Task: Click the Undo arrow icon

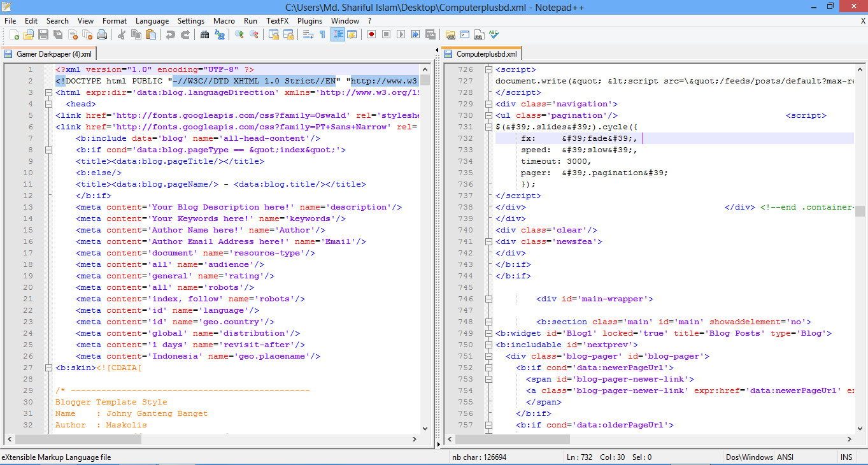Action: [170, 34]
